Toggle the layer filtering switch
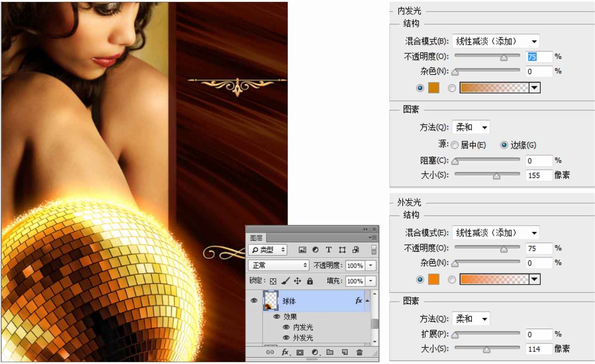 click(x=374, y=250)
